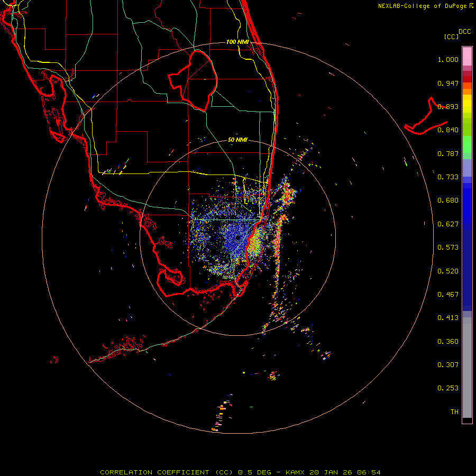This screenshot has height=476, width=476.
Task: Select the 0.520 legend value
Action: [448, 271]
